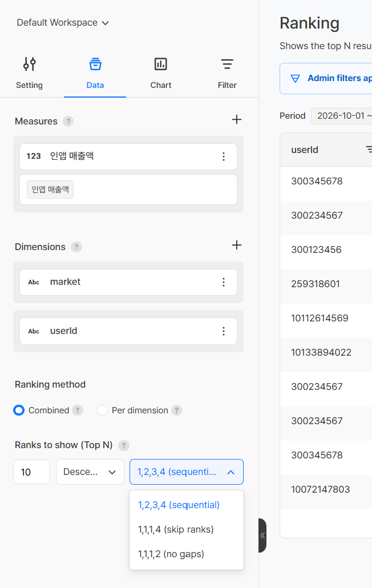
Task: Click the Ranking heading
Action: point(309,23)
